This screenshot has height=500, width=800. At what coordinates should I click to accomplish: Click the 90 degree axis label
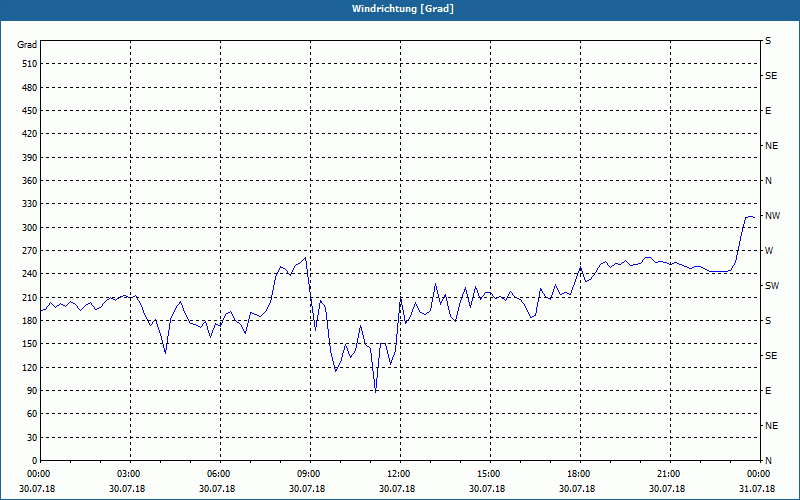[32, 391]
